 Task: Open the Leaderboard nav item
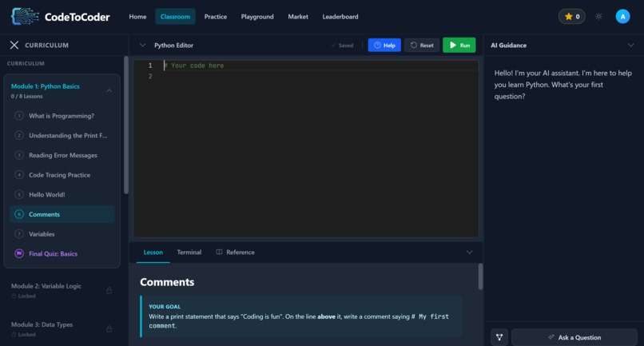(x=340, y=17)
